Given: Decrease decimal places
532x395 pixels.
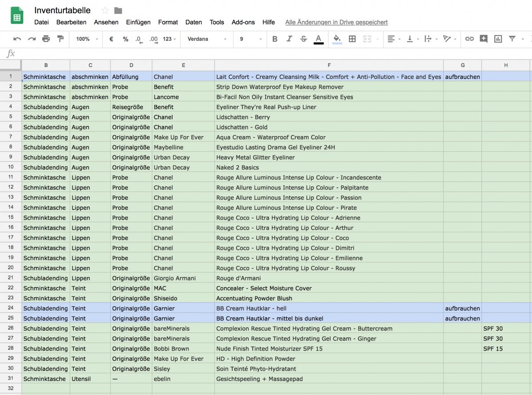Looking at the screenshot, I should pyautogui.click(x=139, y=39).
